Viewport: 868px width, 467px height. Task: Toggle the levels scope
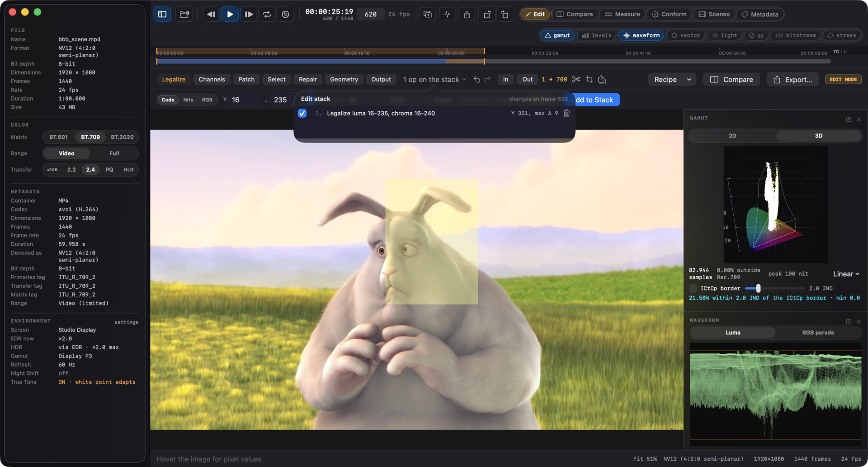[596, 35]
